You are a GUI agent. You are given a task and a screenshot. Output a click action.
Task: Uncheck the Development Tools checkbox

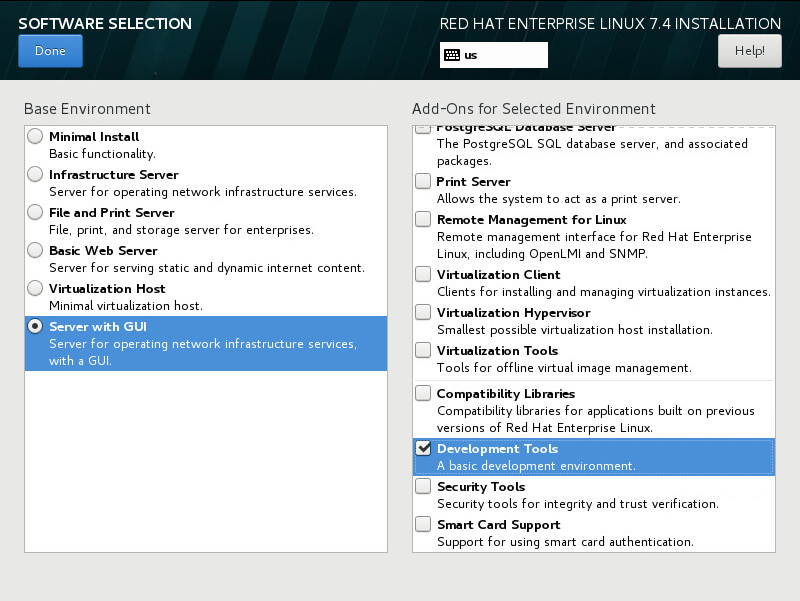point(423,448)
